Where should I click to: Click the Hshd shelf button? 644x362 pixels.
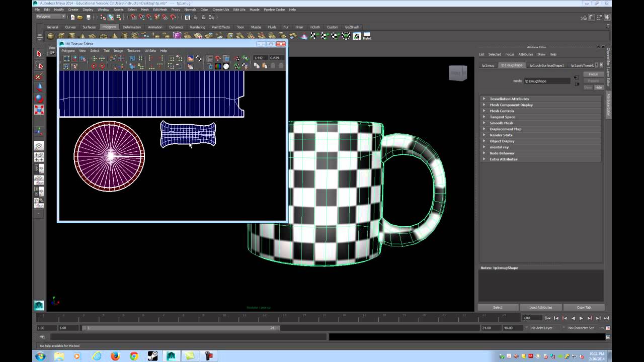(367, 36)
